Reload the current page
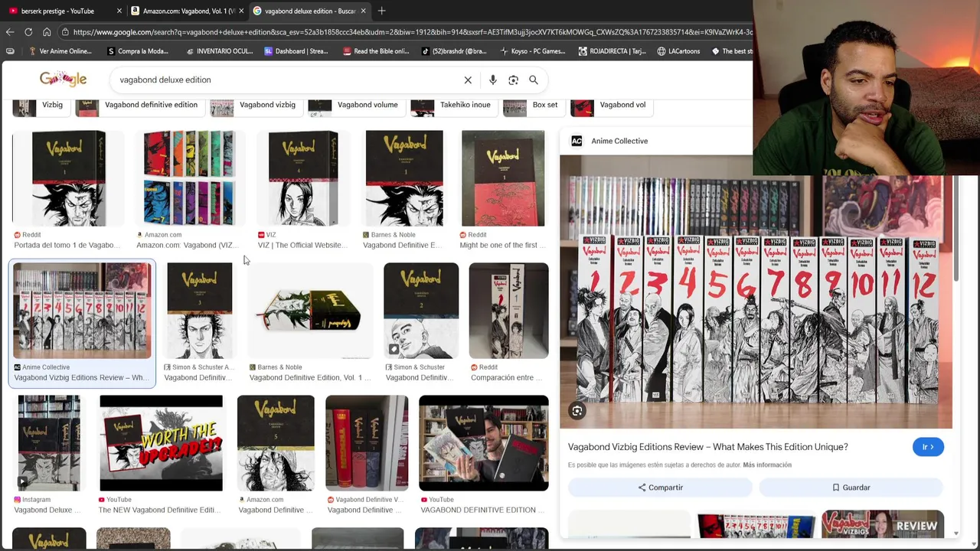Screen dimensions: 980x551 click(x=28, y=32)
